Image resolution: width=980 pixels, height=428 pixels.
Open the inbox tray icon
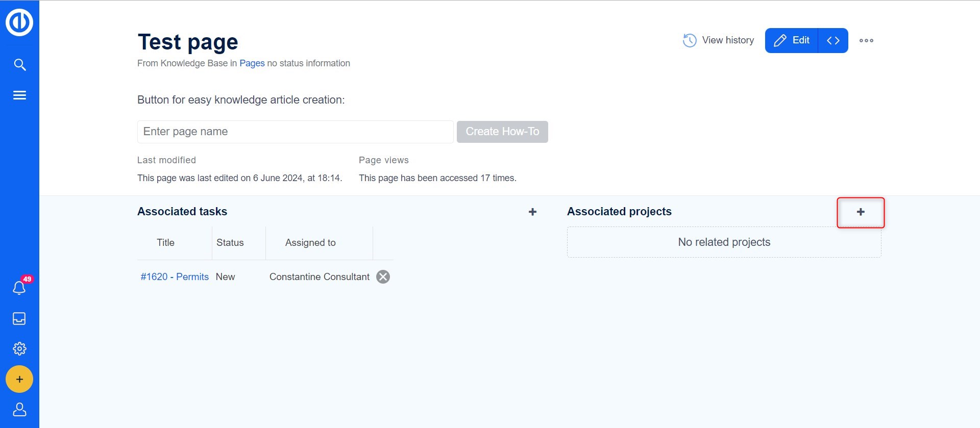click(x=19, y=319)
